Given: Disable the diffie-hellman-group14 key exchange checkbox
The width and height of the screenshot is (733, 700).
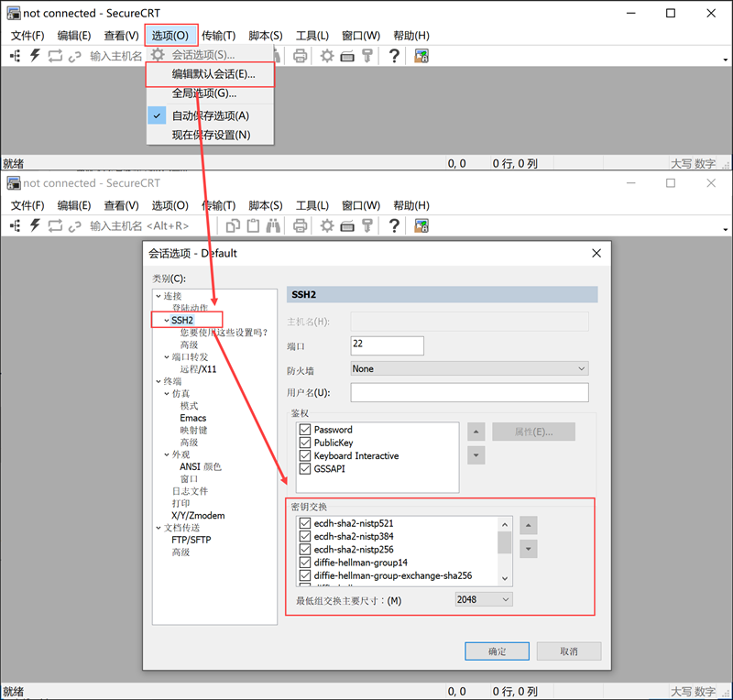Looking at the screenshot, I should 305,563.
